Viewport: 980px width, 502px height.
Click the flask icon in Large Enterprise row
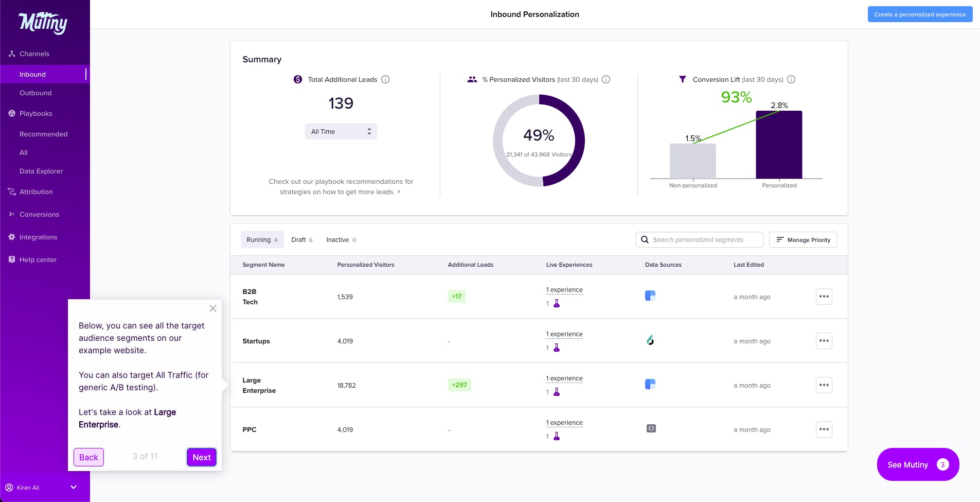tap(556, 392)
